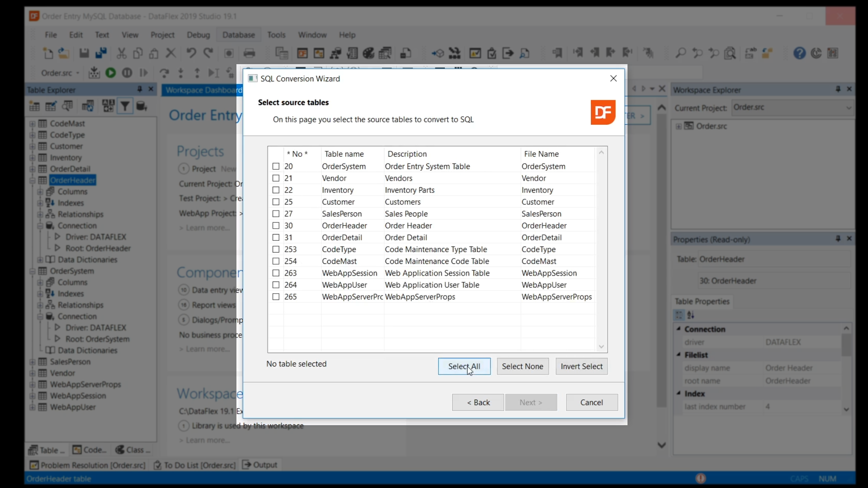Click the Print toolbar icon
Screen dimensions: 868x488
coord(249,53)
